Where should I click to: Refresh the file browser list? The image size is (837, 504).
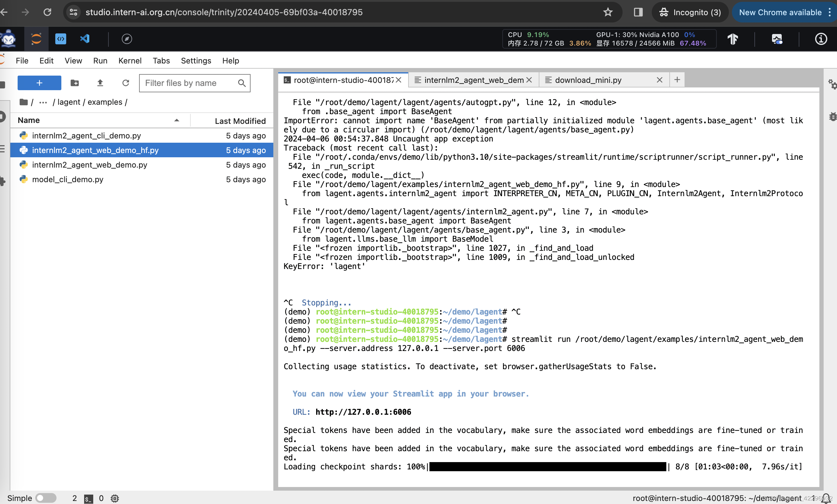tap(126, 83)
